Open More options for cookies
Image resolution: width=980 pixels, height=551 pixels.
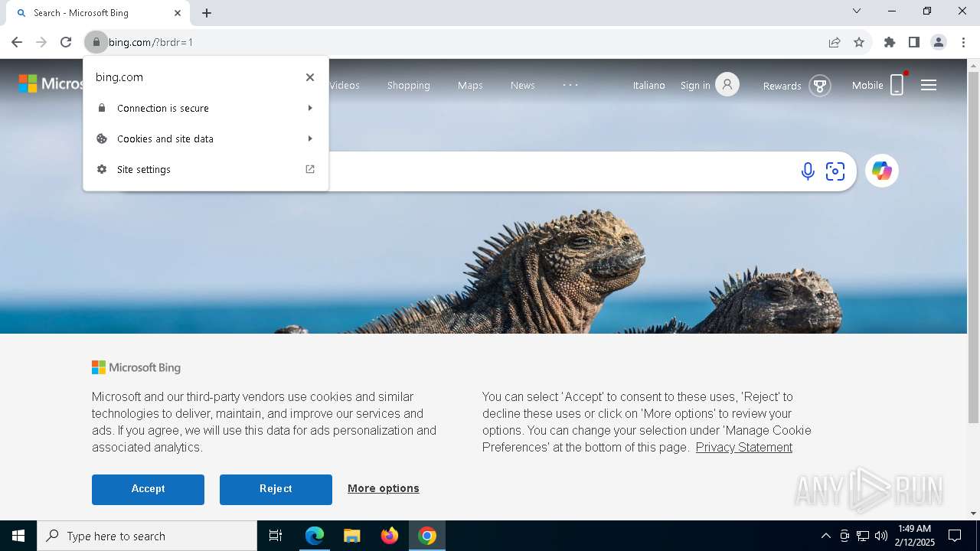384,488
